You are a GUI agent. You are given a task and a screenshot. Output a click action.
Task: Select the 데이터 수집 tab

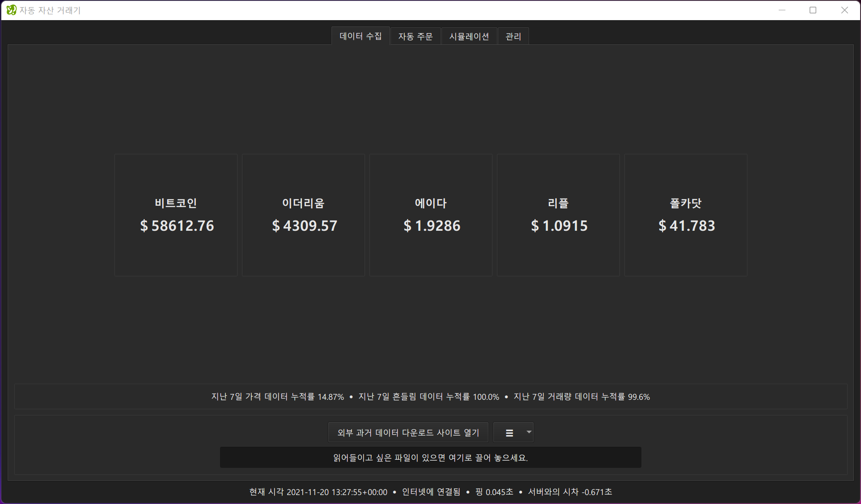click(361, 36)
